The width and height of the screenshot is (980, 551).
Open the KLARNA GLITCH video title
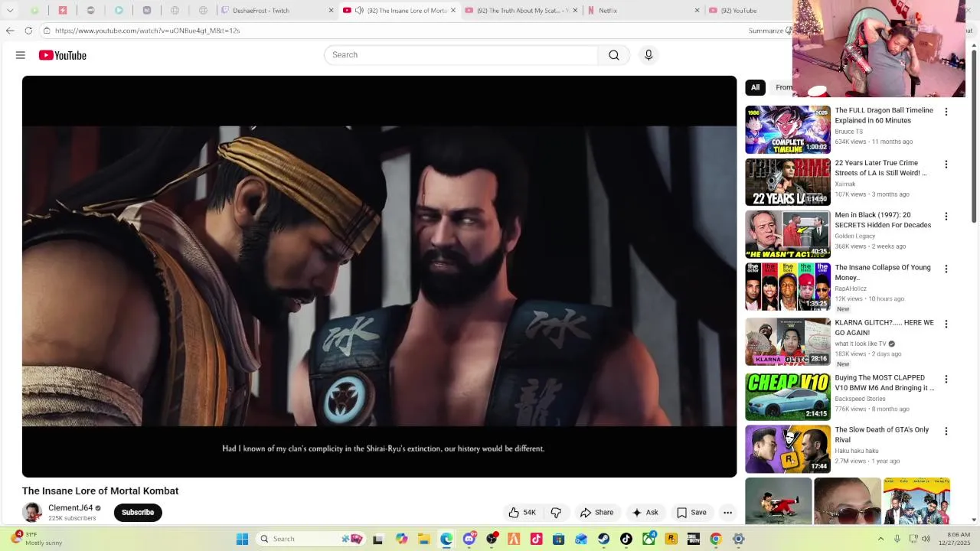[884, 328]
